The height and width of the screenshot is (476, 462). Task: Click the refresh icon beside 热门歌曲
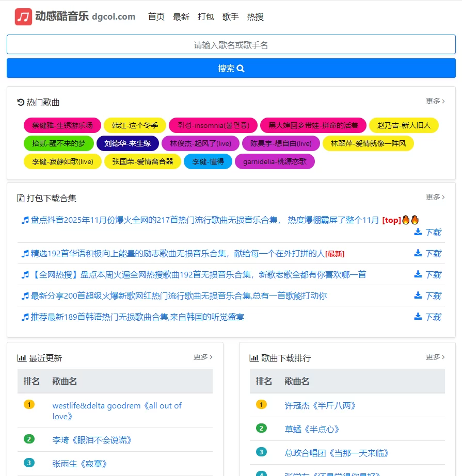22,102
